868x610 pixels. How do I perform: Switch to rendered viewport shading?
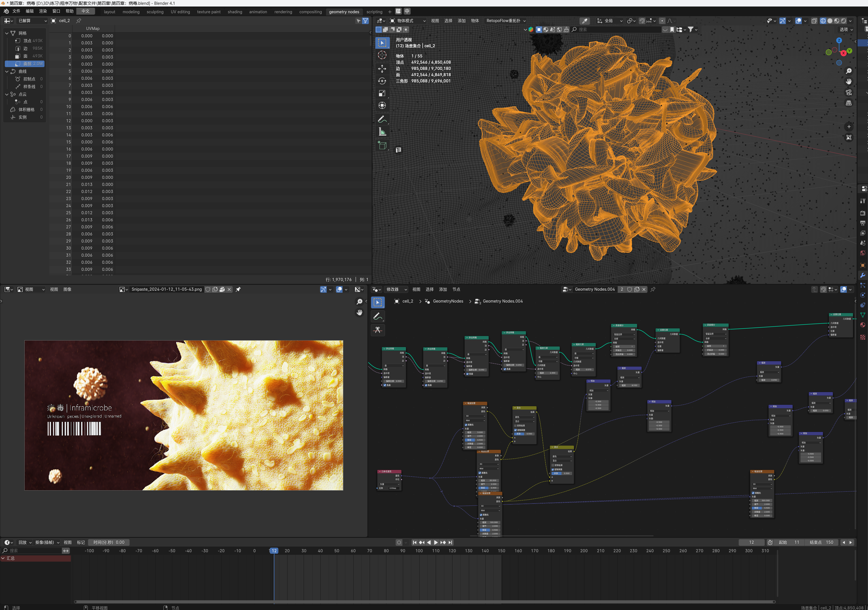click(843, 21)
